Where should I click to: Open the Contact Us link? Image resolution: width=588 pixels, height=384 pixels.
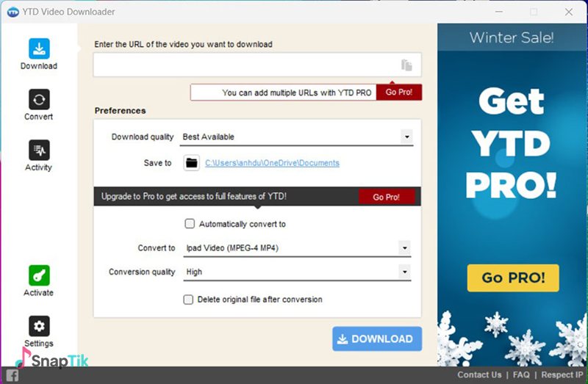pyautogui.click(x=479, y=374)
